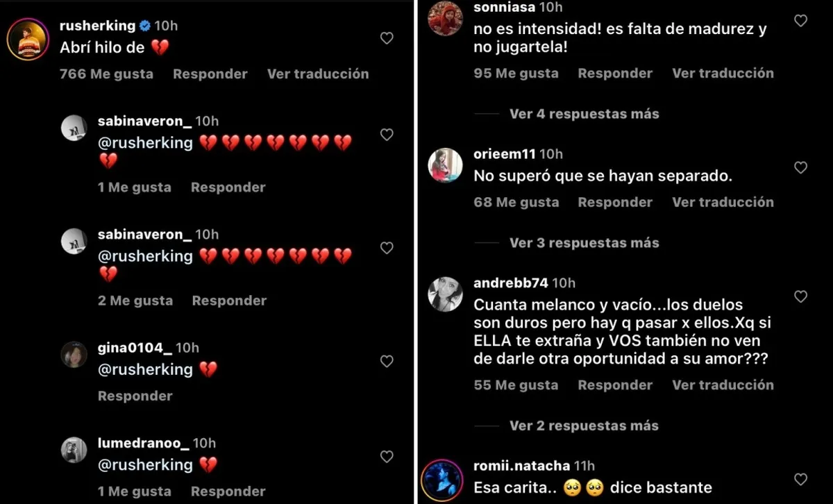Open sonniasa's avatar thumbnail

[x=446, y=19]
